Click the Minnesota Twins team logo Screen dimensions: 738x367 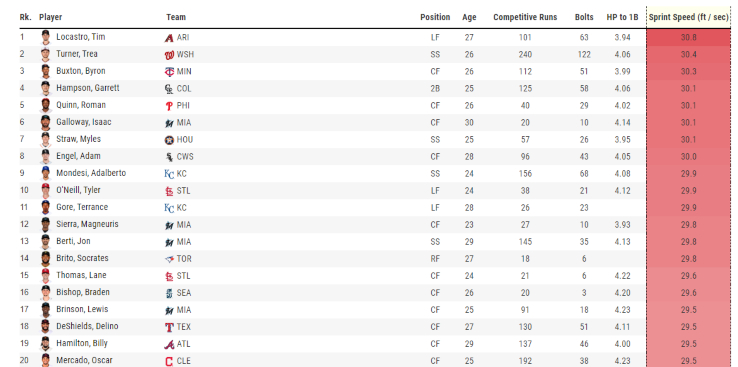tap(169, 72)
